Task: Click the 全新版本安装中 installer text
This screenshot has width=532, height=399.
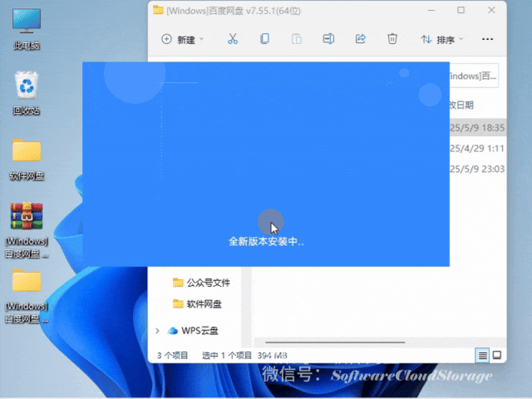Action: point(266,242)
